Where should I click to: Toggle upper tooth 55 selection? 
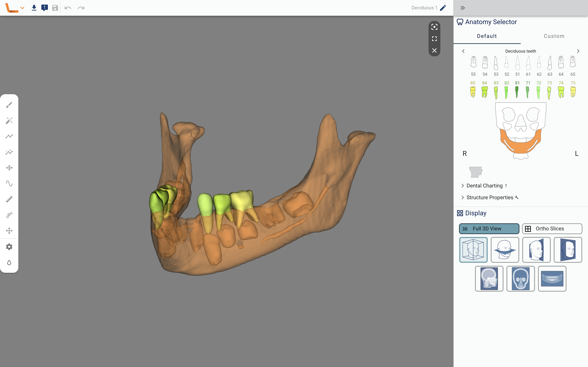(x=473, y=62)
